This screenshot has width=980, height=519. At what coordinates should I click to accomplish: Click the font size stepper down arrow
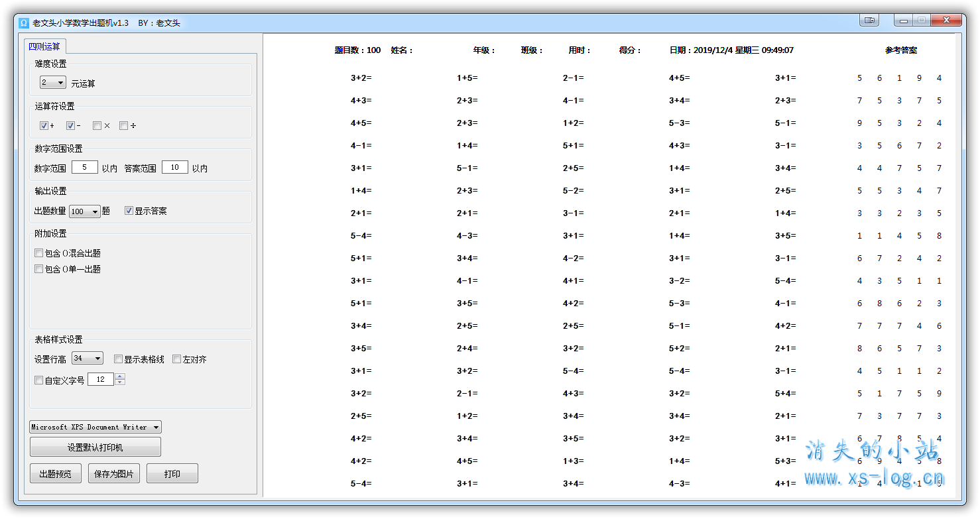120,382
